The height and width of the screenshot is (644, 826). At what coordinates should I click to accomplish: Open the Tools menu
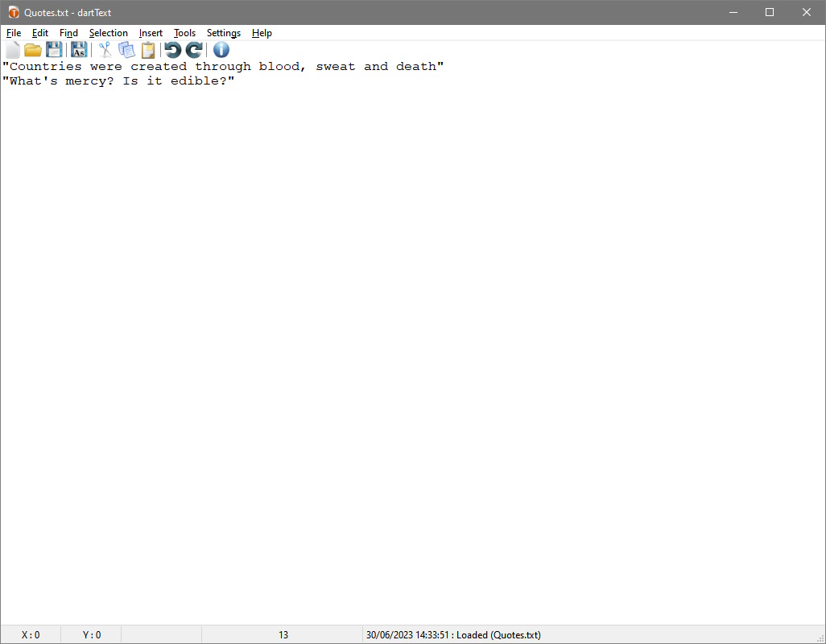[184, 33]
